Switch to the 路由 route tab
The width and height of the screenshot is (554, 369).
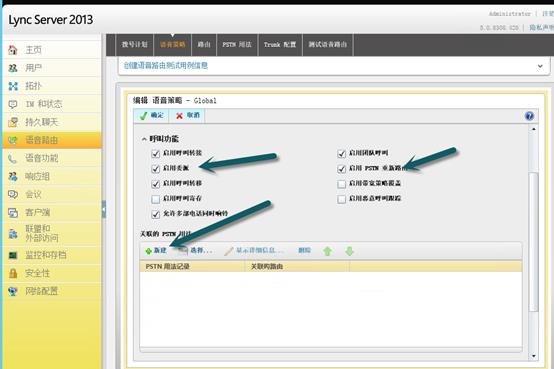[x=204, y=45]
